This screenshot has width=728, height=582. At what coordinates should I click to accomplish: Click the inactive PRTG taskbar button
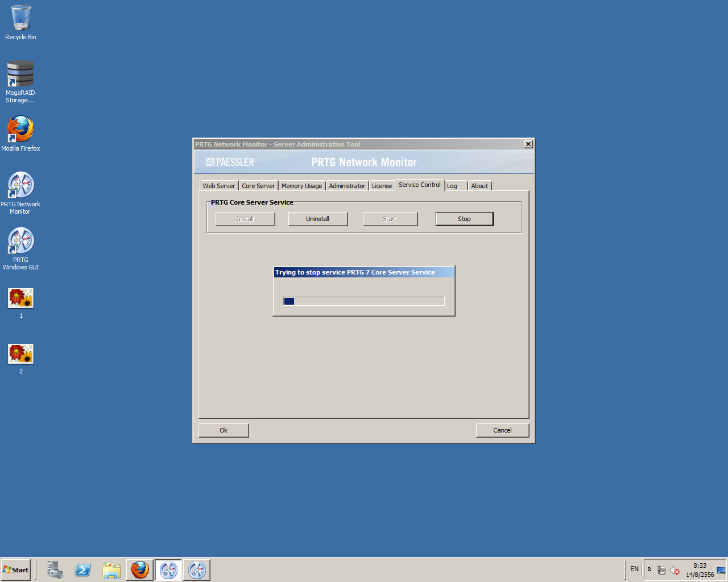coord(197,569)
